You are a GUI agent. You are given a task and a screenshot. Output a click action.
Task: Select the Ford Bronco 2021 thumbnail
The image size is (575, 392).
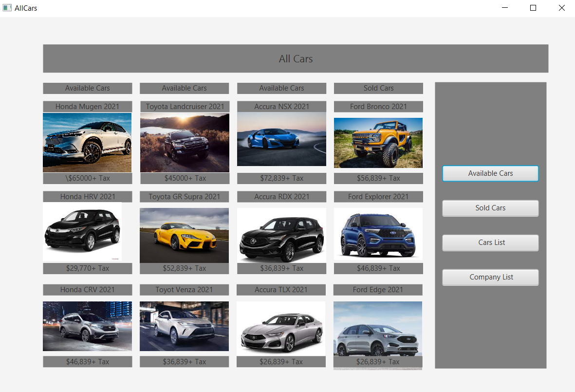(378, 142)
